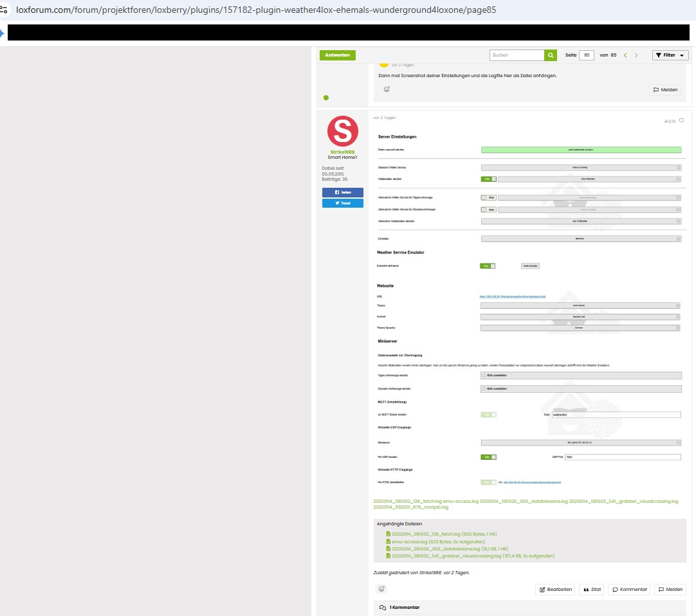This screenshot has width=696, height=616.
Task: Click the Facebook share button
Action: [x=342, y=192]
